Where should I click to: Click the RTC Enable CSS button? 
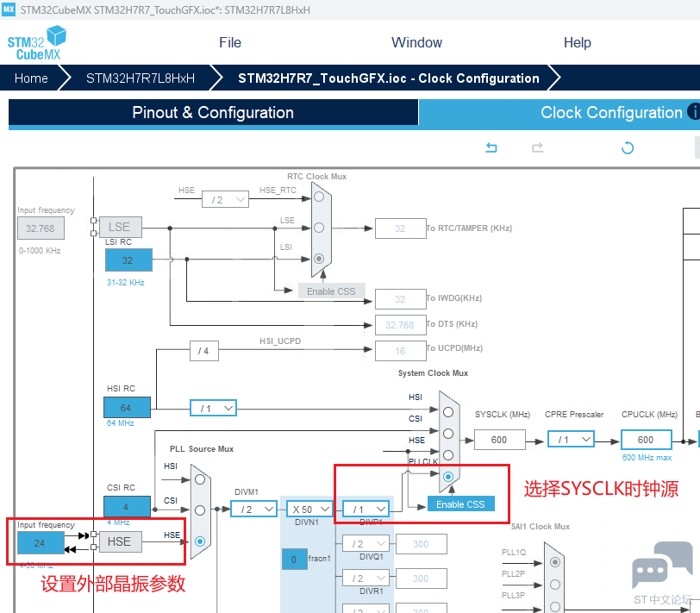331,291
